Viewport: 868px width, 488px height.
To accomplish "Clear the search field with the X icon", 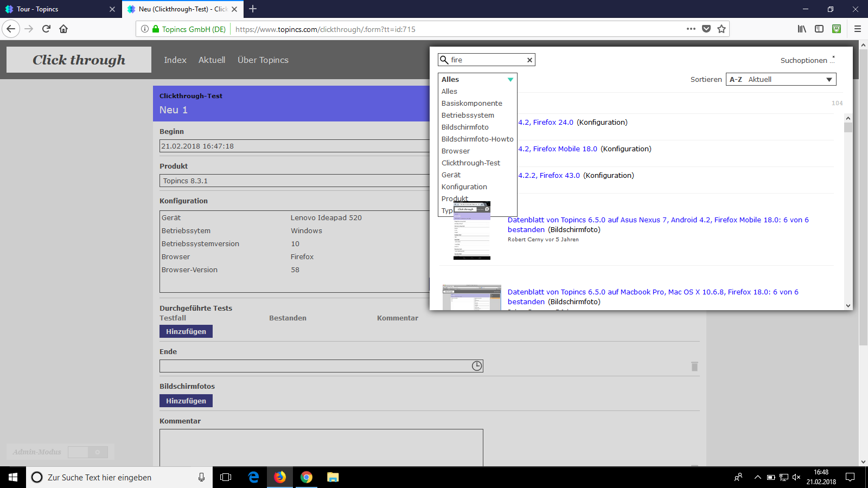I will pos(529,60).
